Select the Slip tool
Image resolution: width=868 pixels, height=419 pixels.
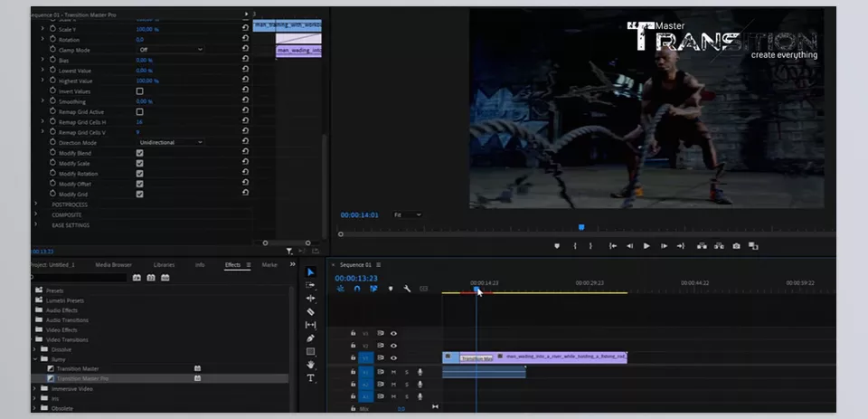pos(310,325)
